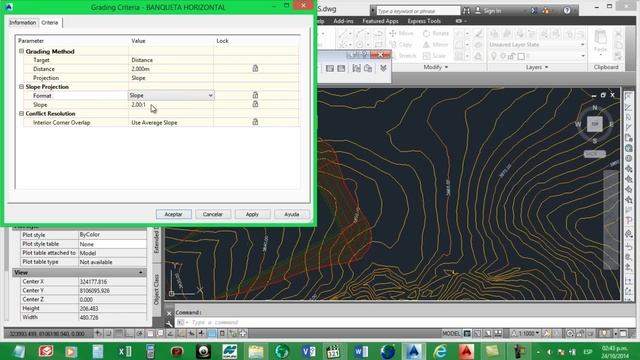Click the command line wrench settings icon
Screen dimensions: 640x360
[169, 324]
